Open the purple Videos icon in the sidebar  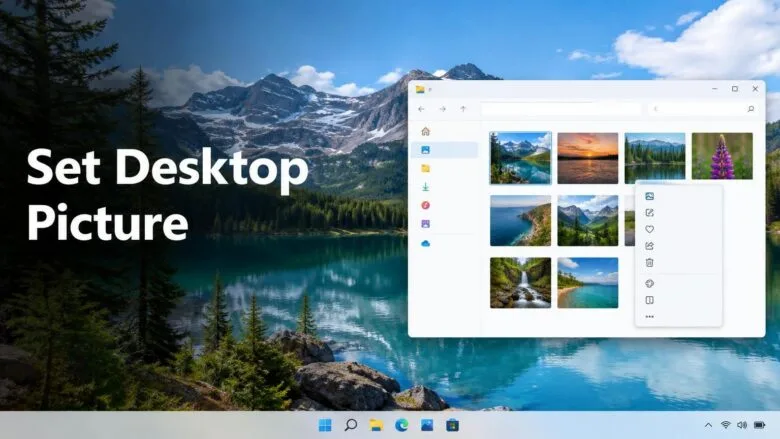point(425,224)
